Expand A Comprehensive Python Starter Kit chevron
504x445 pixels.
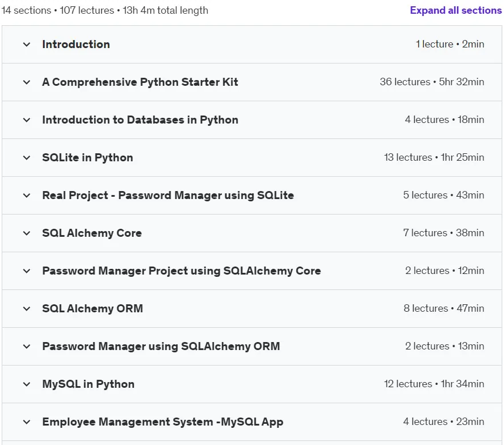click(x=27, y=82)
